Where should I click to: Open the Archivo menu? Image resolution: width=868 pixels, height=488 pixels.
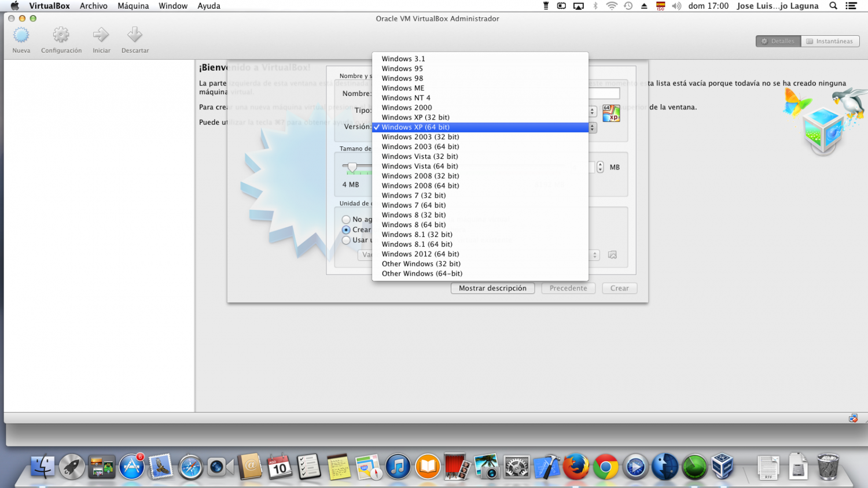(x=94, y=6)
